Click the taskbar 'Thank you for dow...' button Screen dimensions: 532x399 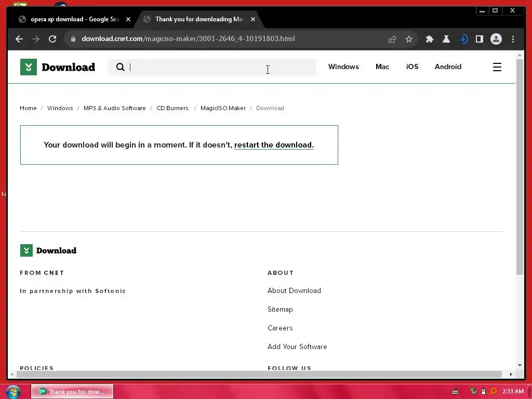[x=72, y=392]
